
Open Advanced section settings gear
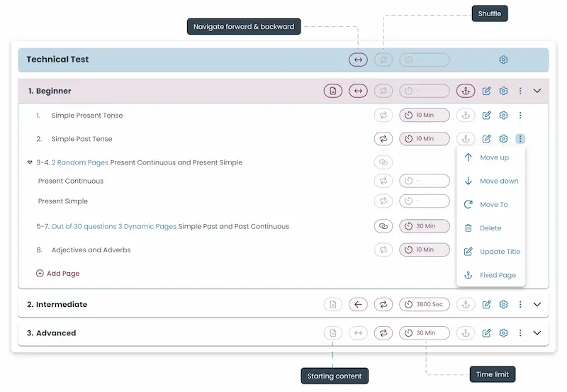(x=503, y=333)
